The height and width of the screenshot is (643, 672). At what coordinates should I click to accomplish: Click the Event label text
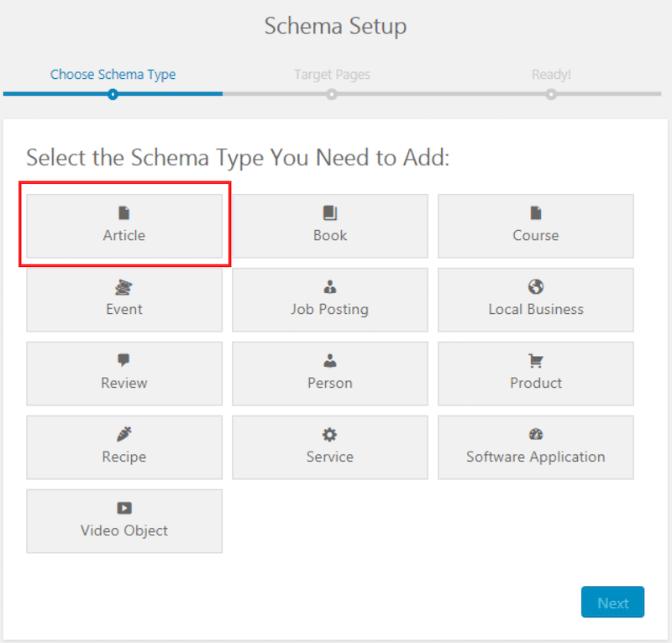[123, 309]
